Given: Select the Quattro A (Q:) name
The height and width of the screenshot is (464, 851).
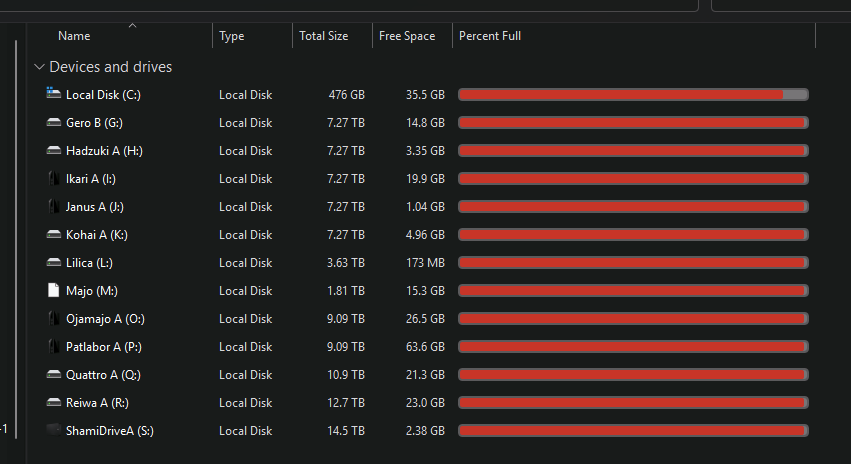Looking at the screenshot, I should click(103, 375).
